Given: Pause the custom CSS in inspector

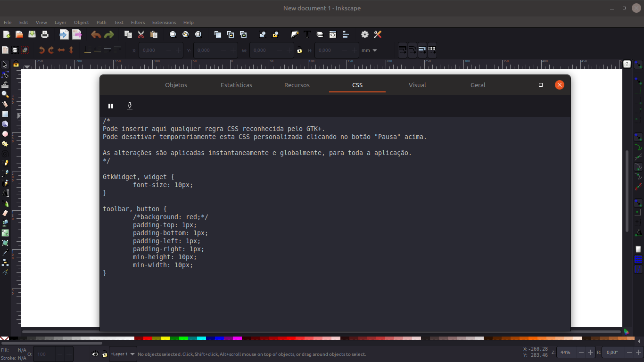Looking at the screenshot, I should click(111, 106).
